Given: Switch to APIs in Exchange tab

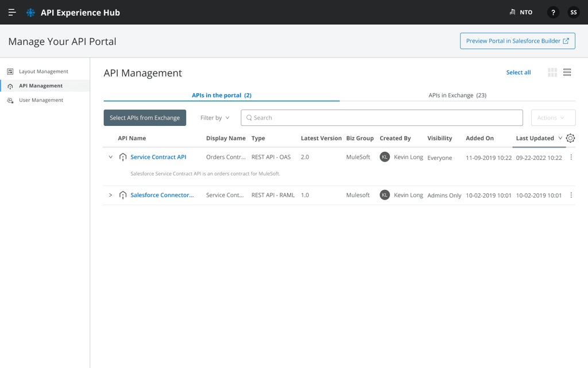Looking at the screenshot, I should tap(458, 95).
